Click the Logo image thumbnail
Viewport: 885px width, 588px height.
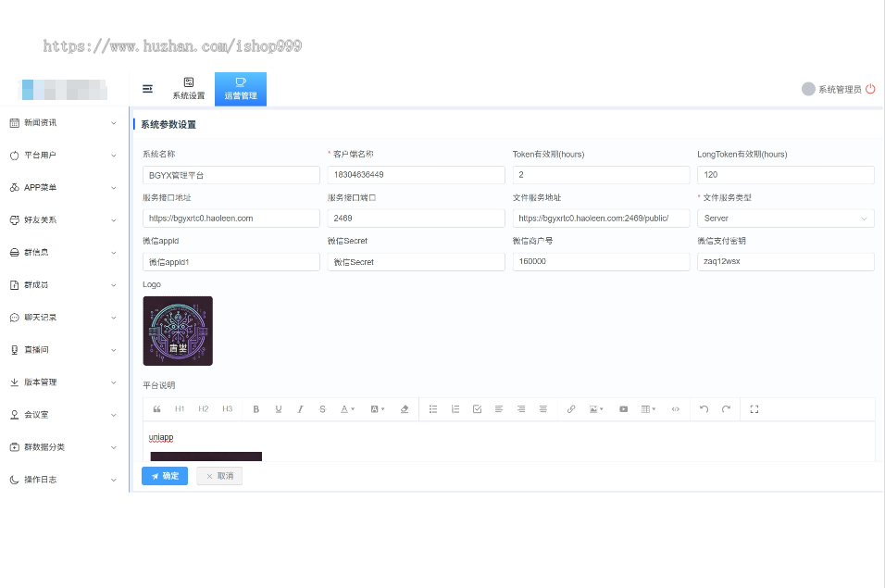[x=178, y=331]
